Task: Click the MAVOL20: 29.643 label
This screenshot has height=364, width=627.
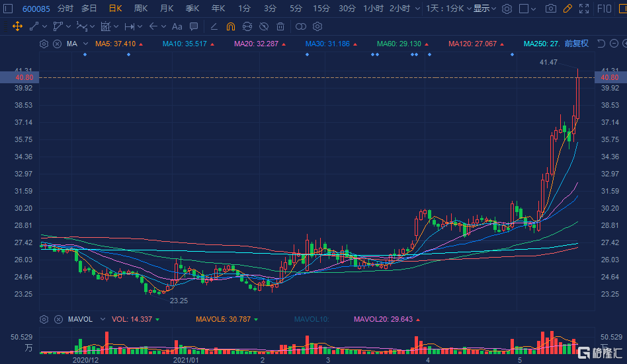Action: click(x=383, y=319)
